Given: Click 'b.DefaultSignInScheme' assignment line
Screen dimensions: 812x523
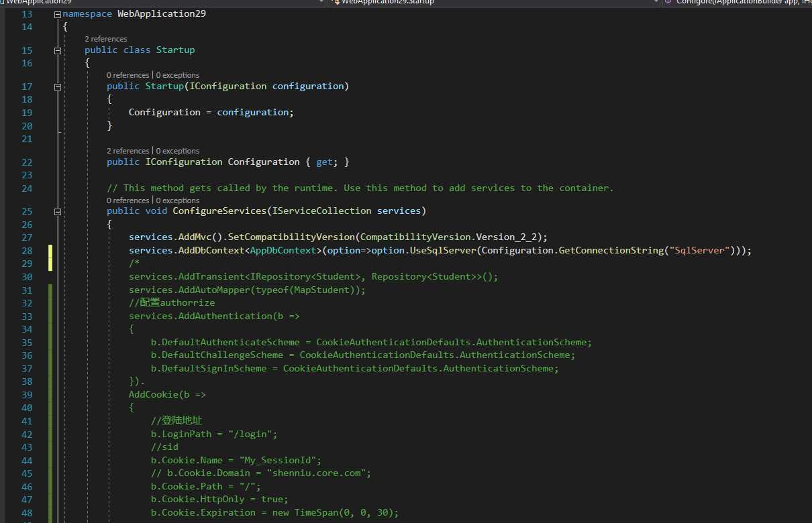Looking at the screenshot, I should [355, 369].
